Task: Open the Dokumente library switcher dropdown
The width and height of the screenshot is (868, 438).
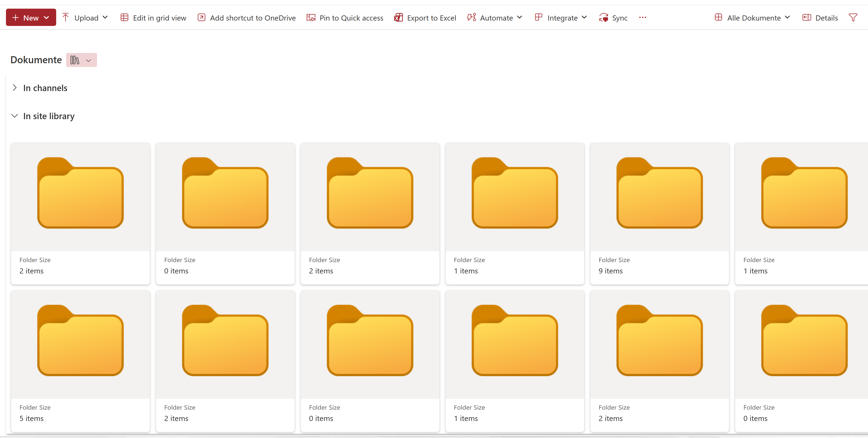Action: pyautogui.click(x=81, y=60)
